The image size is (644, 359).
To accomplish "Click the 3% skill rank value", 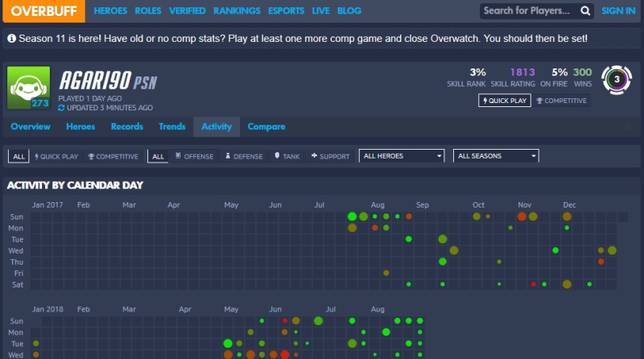I will [x=477, y=72].
